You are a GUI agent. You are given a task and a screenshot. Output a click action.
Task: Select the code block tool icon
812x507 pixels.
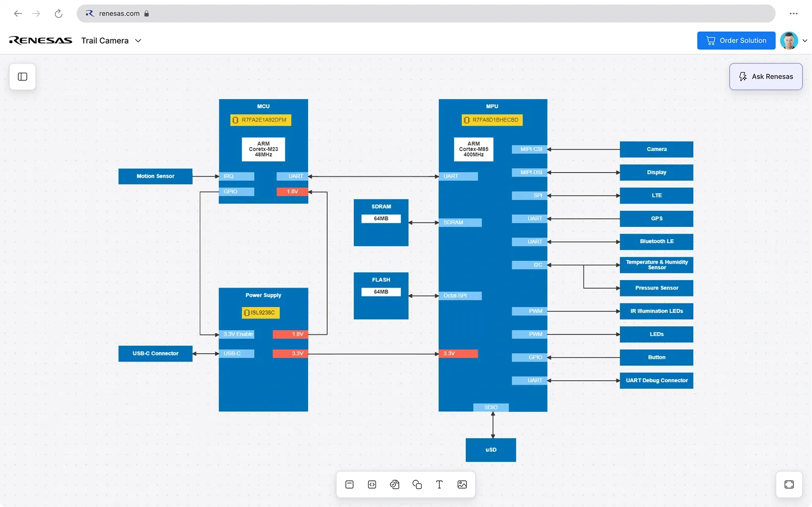click(372, 484)
